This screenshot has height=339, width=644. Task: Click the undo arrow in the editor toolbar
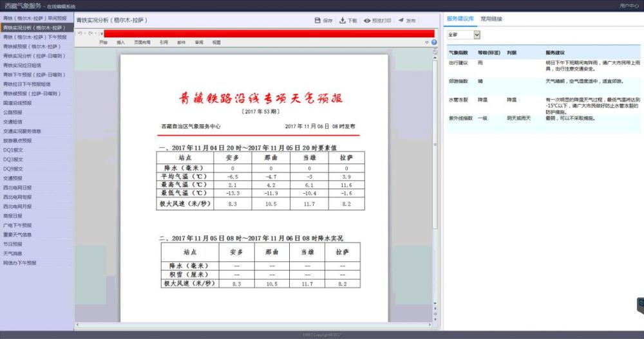coord(80,33)
